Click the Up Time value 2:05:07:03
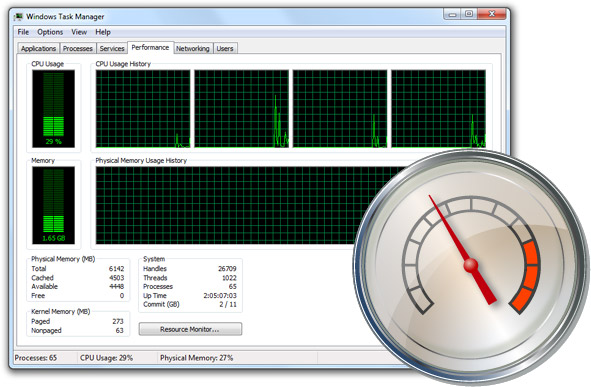This screenshot has height=387, width=591. pos(220,295)
